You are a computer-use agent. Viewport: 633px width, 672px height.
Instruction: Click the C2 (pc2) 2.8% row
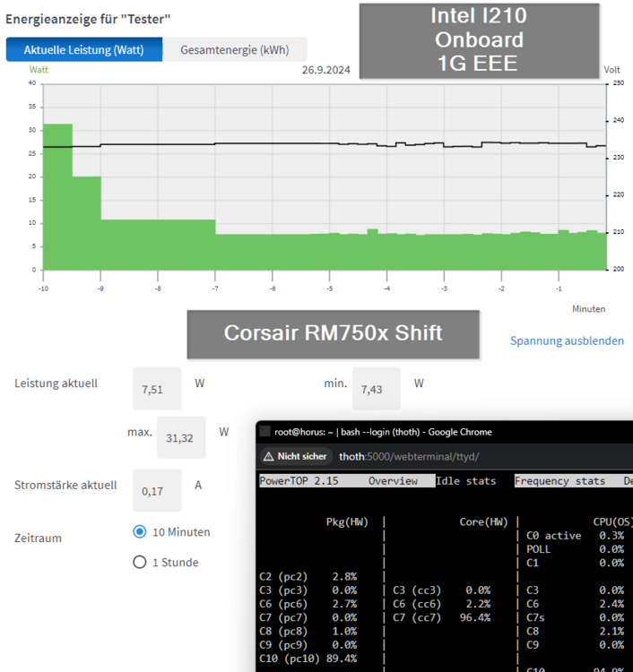point(308,576)
